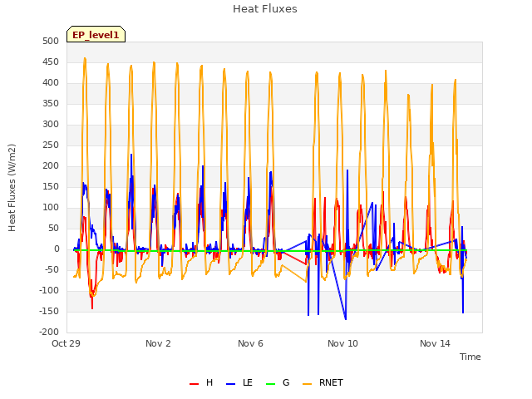Click the red H minimum near -140
The height and width of the screenshot is (399, 532).
[x=92, y=308]
